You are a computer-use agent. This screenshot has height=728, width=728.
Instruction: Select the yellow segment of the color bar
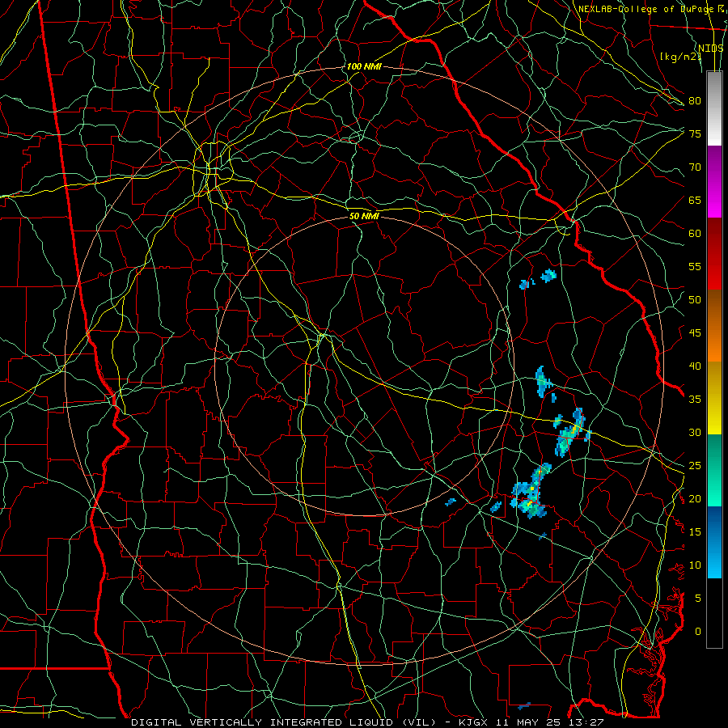(x=714, y=398)
